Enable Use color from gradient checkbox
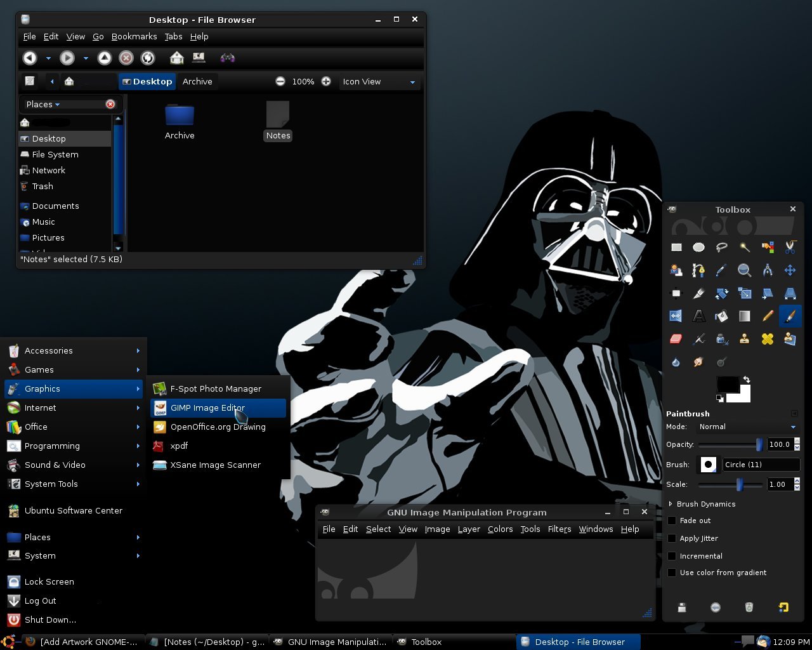This screenshot has width=812, height=650. pyautogui.click(x=672, y=573)
